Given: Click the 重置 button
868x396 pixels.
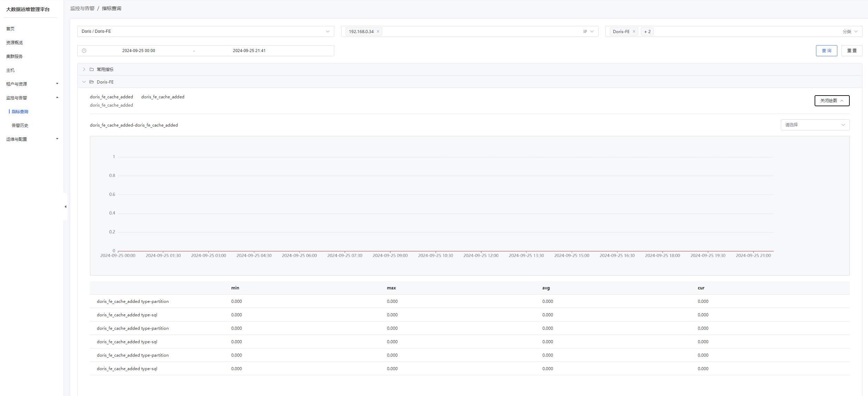Looking at the screenshot, I should point(852,51).
